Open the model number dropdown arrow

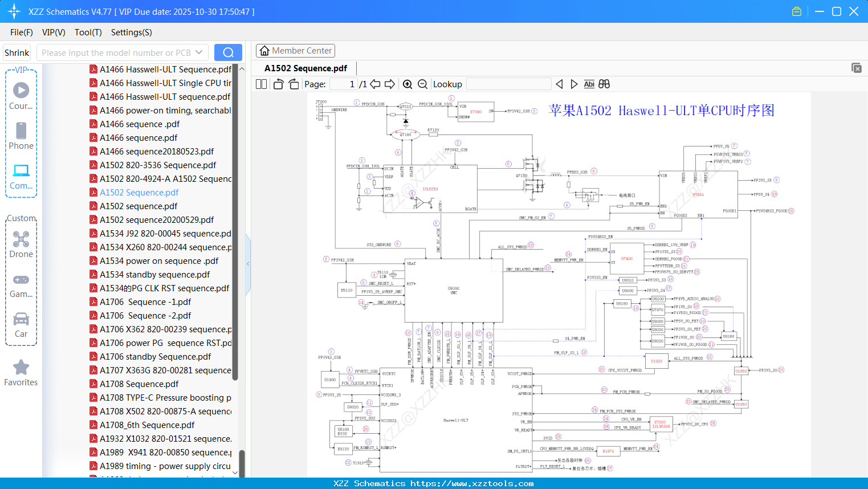click(x=199, y=52)
